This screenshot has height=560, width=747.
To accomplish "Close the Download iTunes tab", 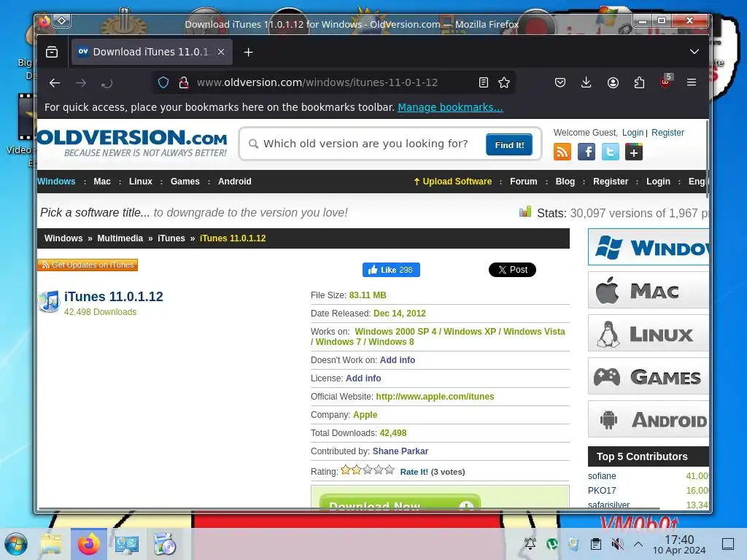I will 221,52.
